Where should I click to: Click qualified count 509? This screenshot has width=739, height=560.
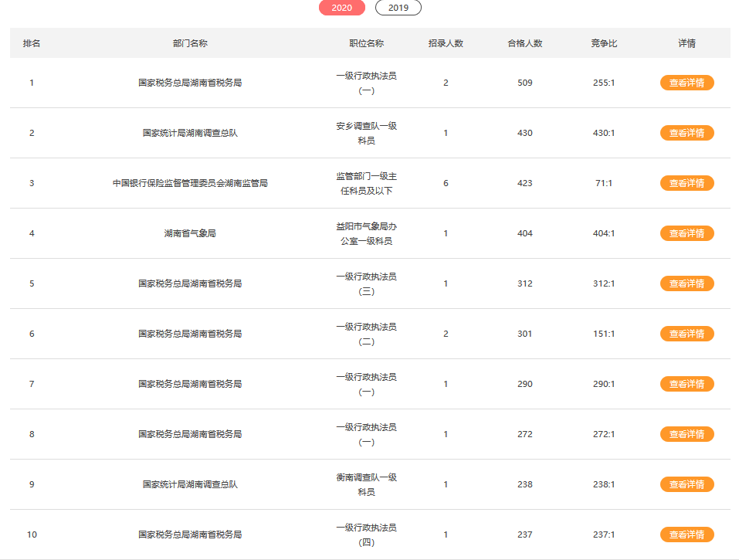(524, 83)
